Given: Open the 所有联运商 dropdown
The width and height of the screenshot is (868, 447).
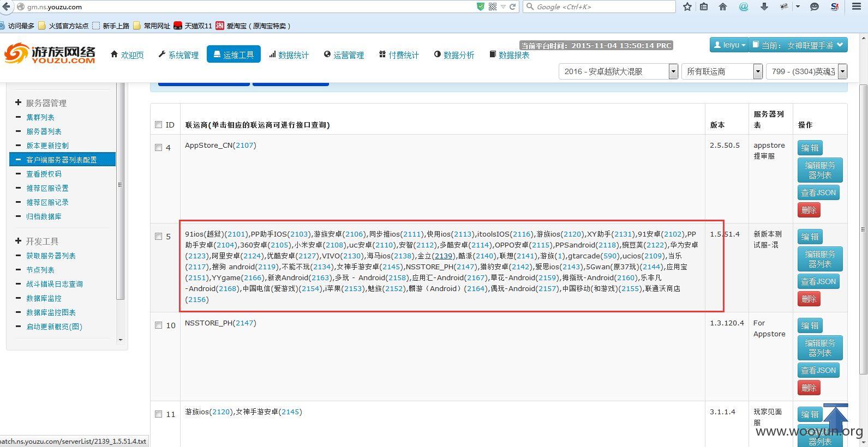Looking at the screenshot, I should coord(722,71).
